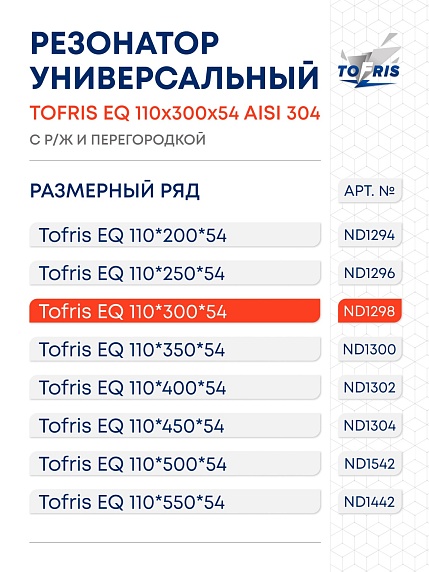Click article number ND1442
The height and width of the screenshot is (572, 429).
coord(370,502)
